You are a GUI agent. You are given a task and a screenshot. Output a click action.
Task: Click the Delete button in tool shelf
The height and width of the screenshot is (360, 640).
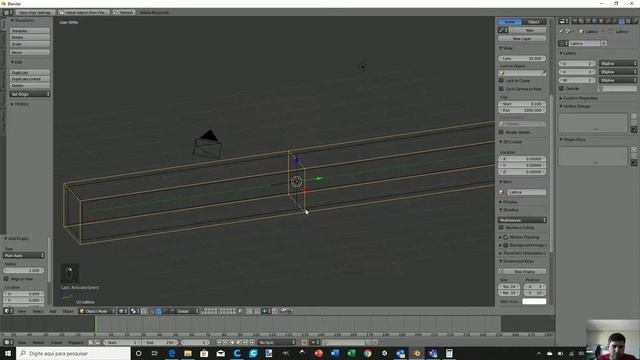pyautogui.click(x=30, y=86)
